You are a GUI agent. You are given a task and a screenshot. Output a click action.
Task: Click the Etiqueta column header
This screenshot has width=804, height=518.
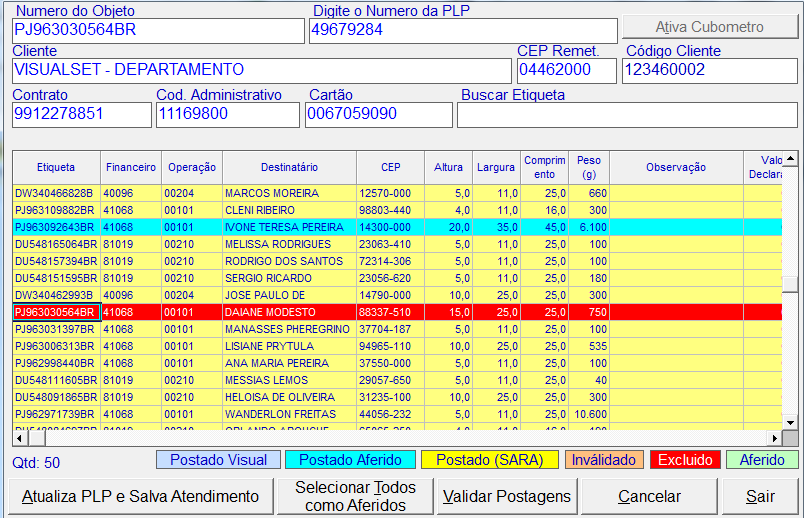tap(56, 168)
